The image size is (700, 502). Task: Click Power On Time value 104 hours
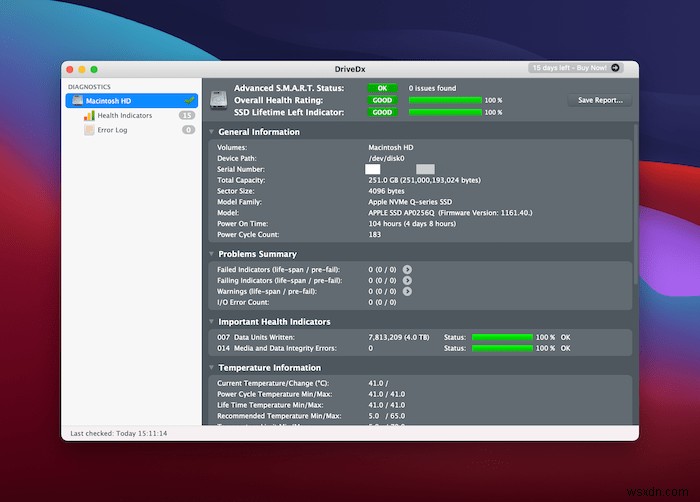click(x=412, y=223)
